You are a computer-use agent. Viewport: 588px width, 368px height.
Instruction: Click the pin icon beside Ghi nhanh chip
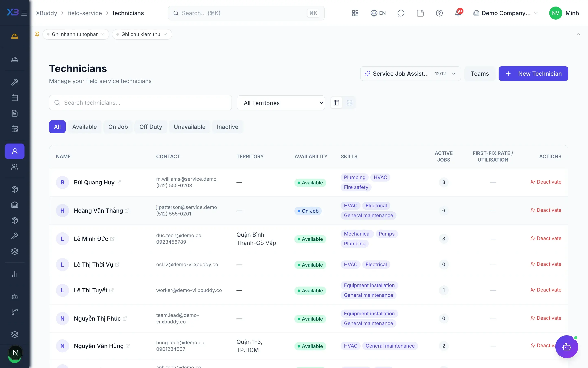37,34
